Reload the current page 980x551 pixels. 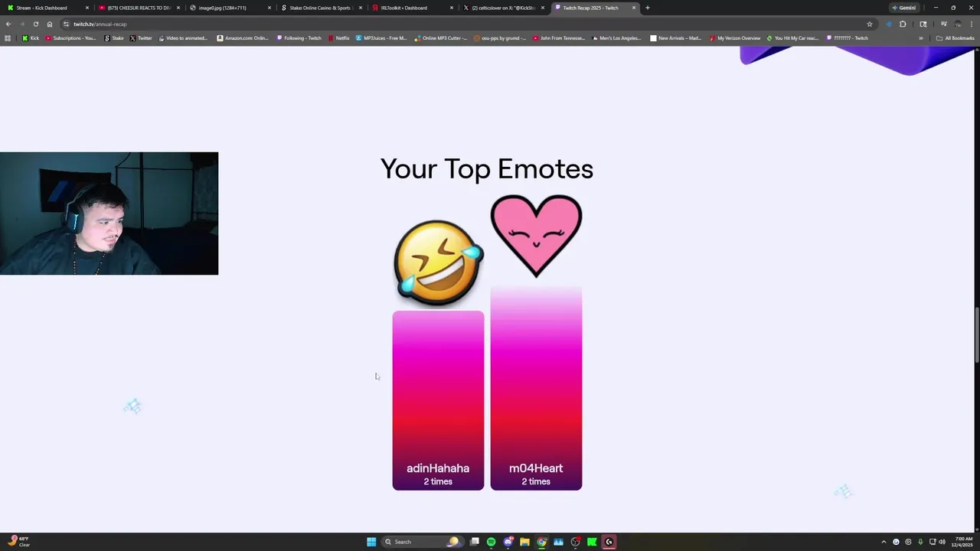click(x=35, y=24)
